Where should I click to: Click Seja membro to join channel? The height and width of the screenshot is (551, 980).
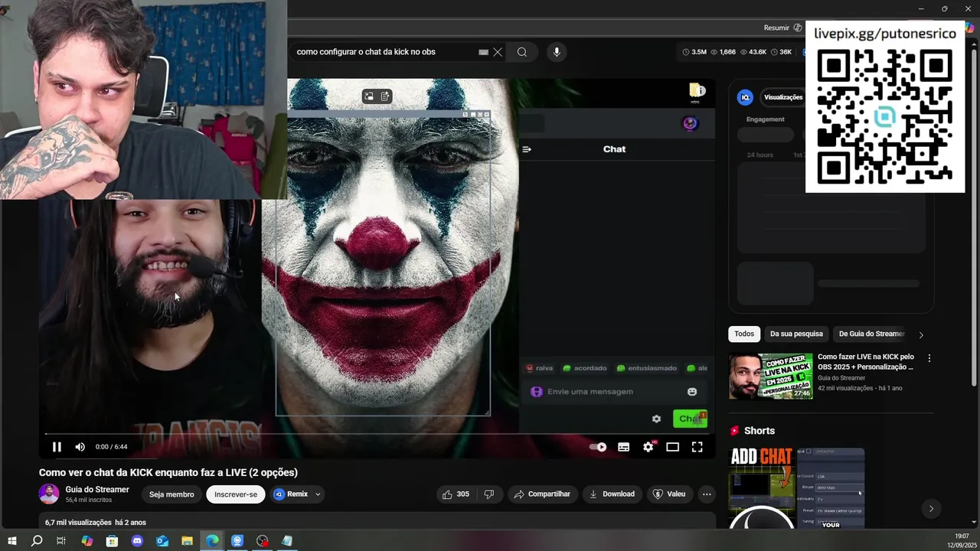(x=171, y=494)
